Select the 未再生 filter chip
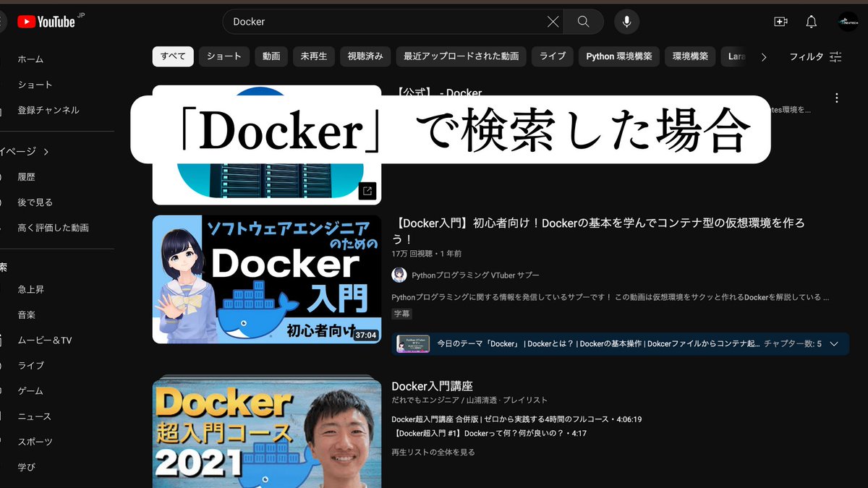This screenshot has height=488, width=868. 314,56
